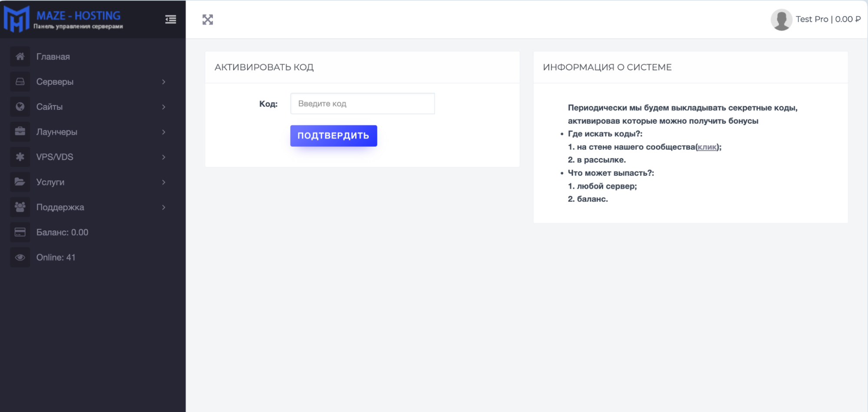Click the credit card icon beside Баланс
The image size is (868, 412).
[x=20, y=232]
